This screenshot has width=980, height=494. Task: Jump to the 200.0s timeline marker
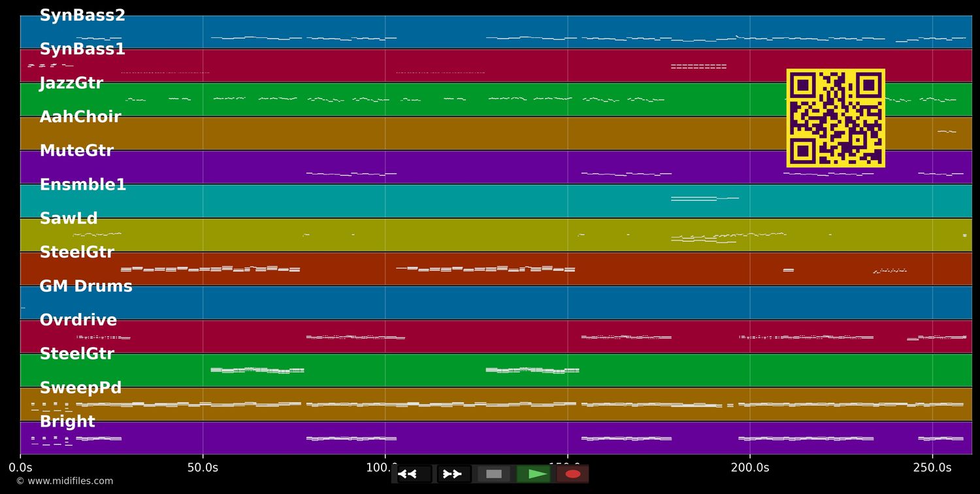[x=749, y=468]
